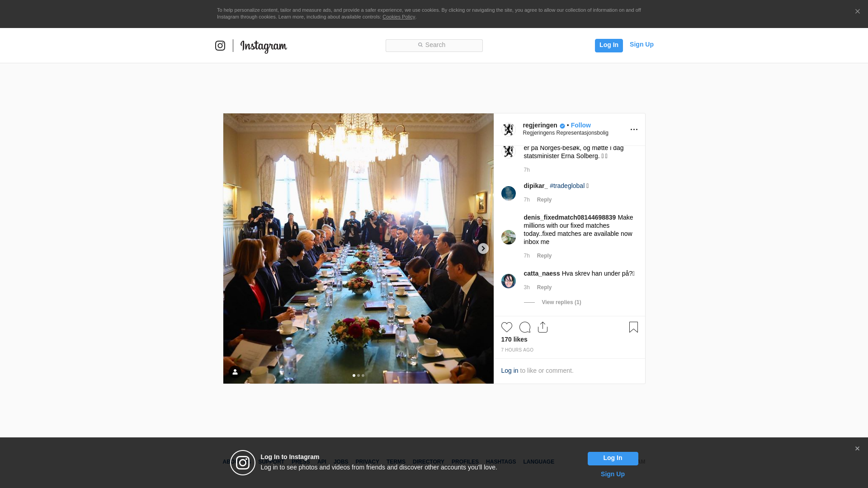Close the Log In to Instagram banner
868x488 pixels.
tap(857, 449)
